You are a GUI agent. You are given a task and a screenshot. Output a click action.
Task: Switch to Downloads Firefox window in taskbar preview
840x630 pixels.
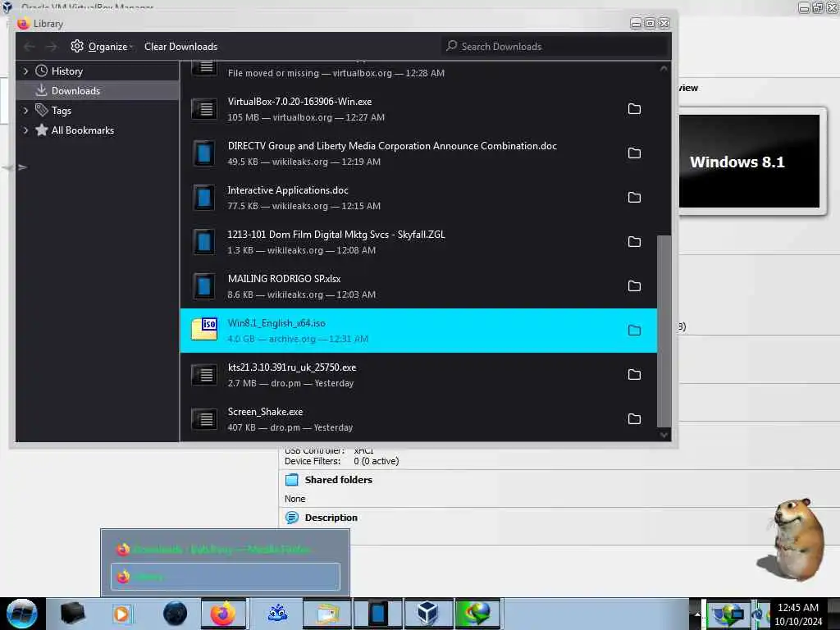click(x=225, y=549)
